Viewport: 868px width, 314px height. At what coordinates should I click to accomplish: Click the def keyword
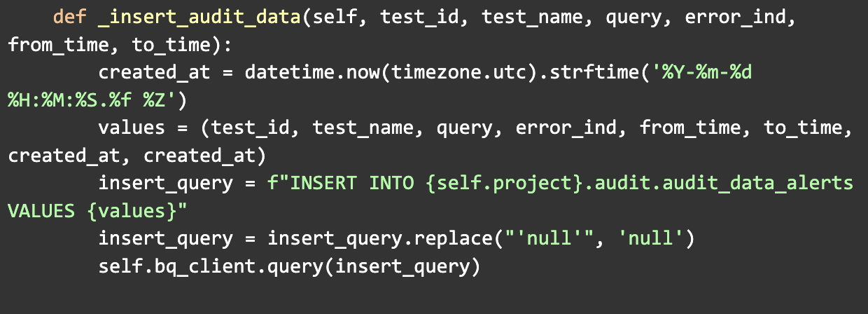coord(70,17)
